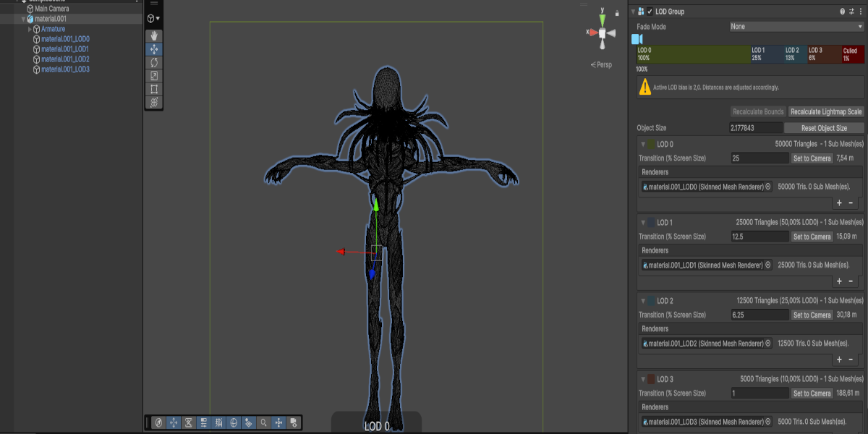The height and width of the screenshot is (434, 868).
Task: Select the Rect transform tool
Action: click(154, 90)
